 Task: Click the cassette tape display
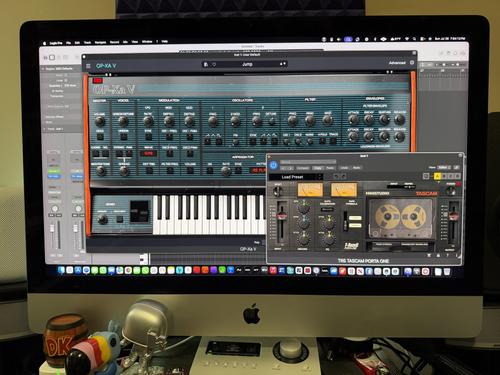click(x=401, y=218)
